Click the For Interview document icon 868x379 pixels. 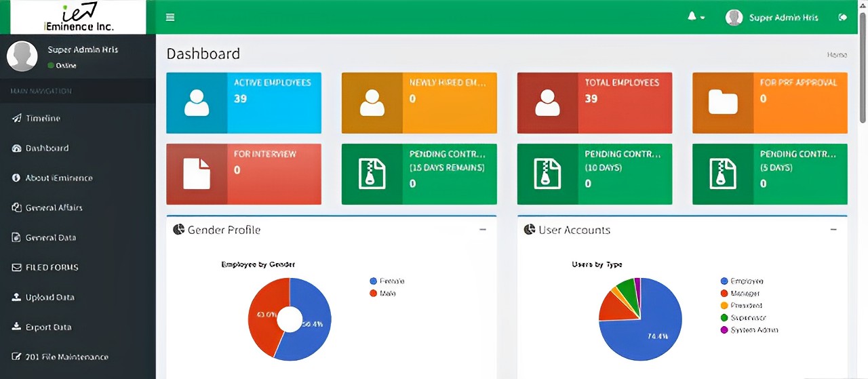click(x=197, y=174)
